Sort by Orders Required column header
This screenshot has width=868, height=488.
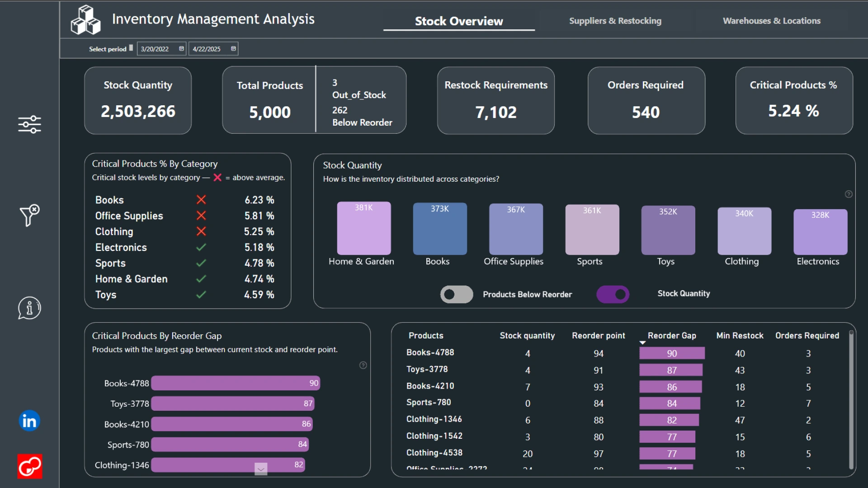(x=807, y=336)
